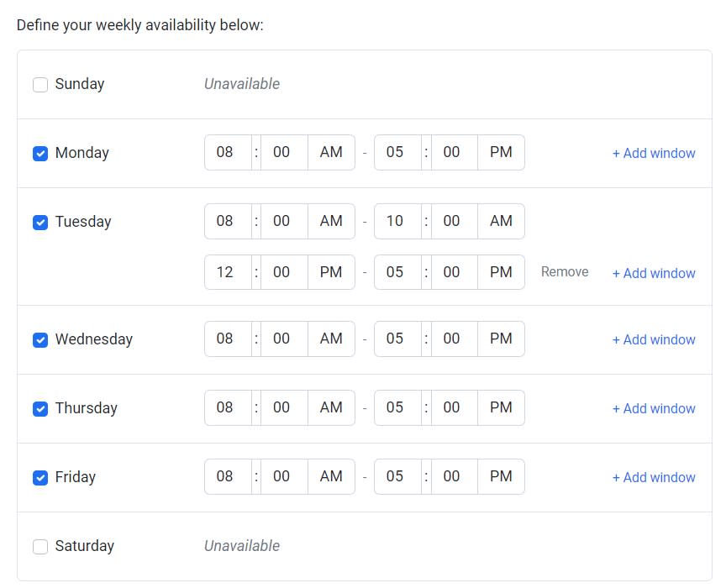Edit Monday end hour field
The height and width of the screenshot is (588, 726).
point(397,152)
